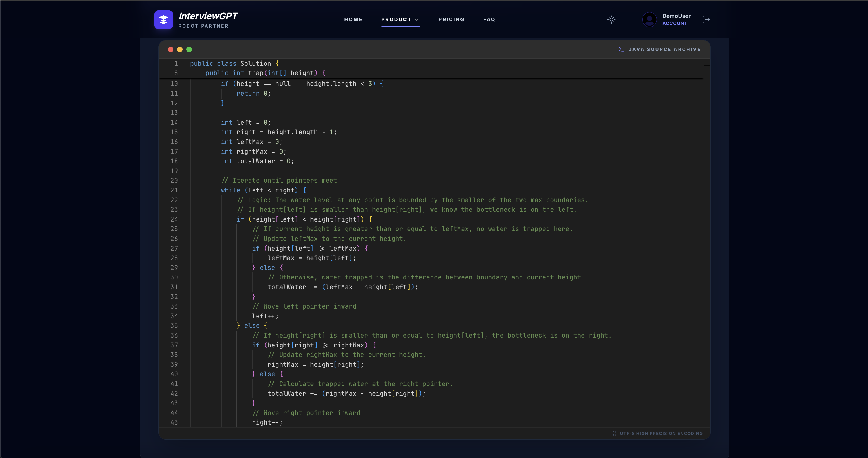This screenshot has height=458, width=868.
Task: Click the green traffic light in editor window
Action: pyautogui.click(x=189, y=49)
